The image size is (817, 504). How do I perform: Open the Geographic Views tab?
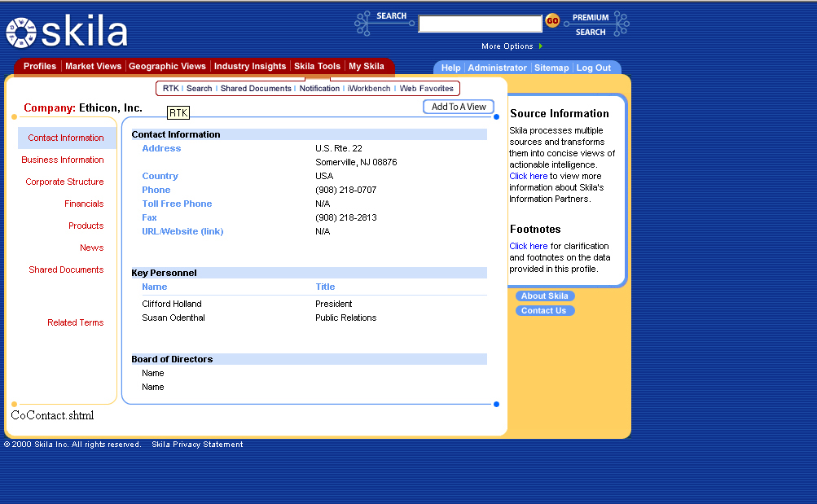(x=167, y=66)
